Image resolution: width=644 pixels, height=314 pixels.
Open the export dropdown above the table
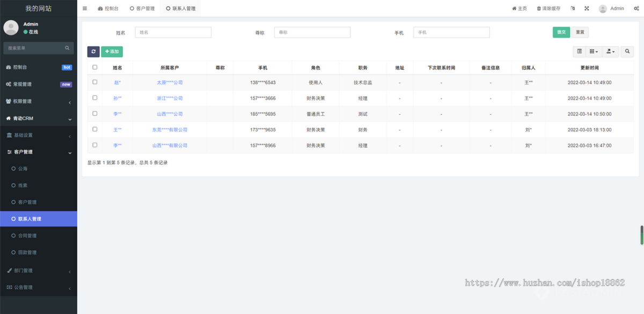[x=610, y=51]
